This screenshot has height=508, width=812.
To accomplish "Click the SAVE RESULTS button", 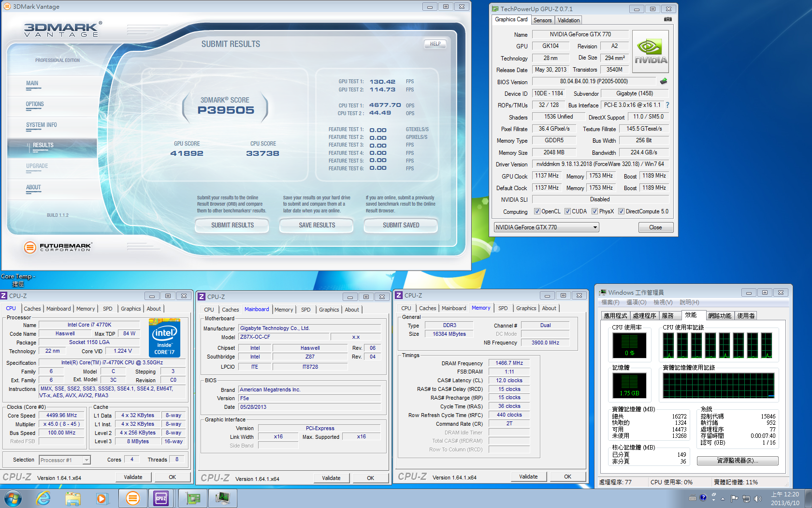I will point(317,225).
